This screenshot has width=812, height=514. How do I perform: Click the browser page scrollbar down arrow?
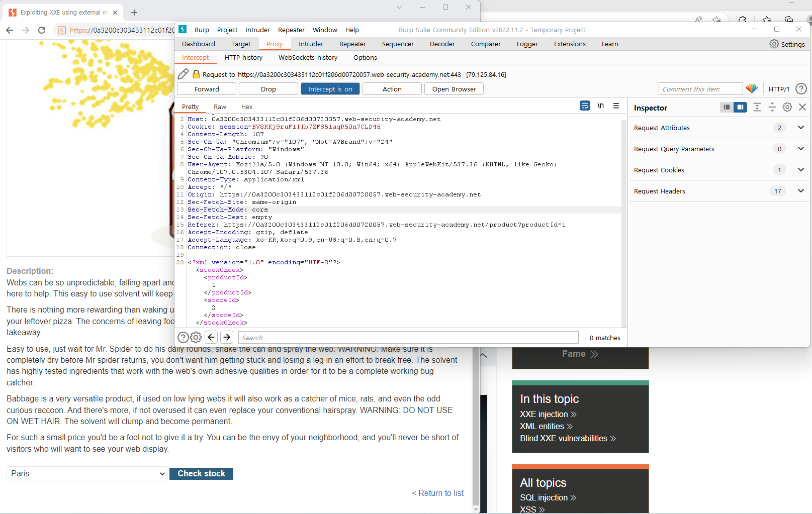coord(476,509)
